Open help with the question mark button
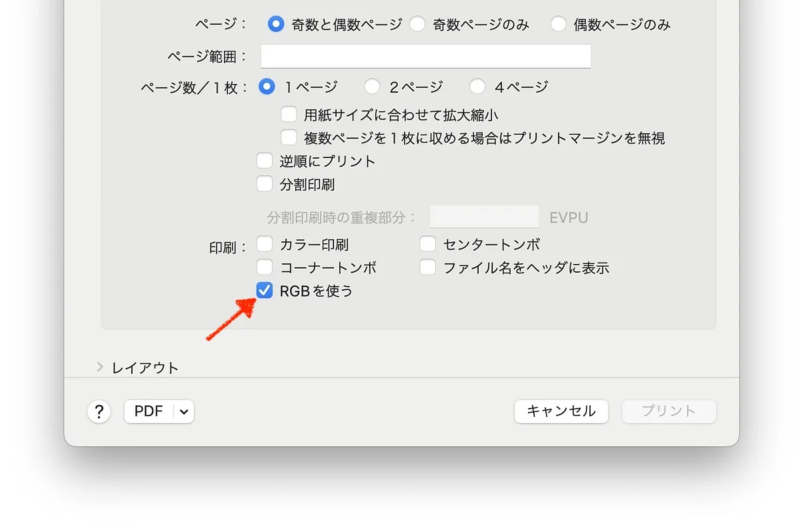 99,412
